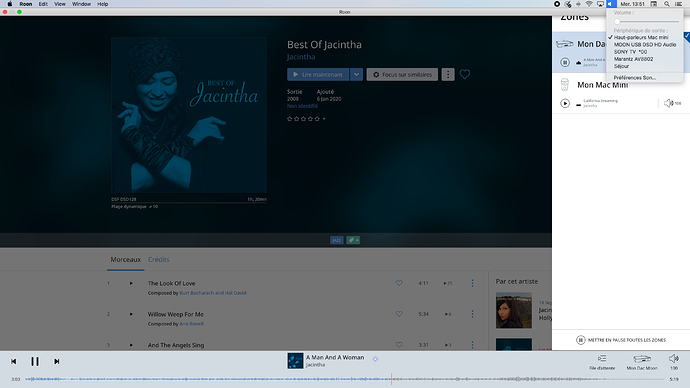
Task: Click the menu bar volume icon
Action: click(x=611, y=4)
